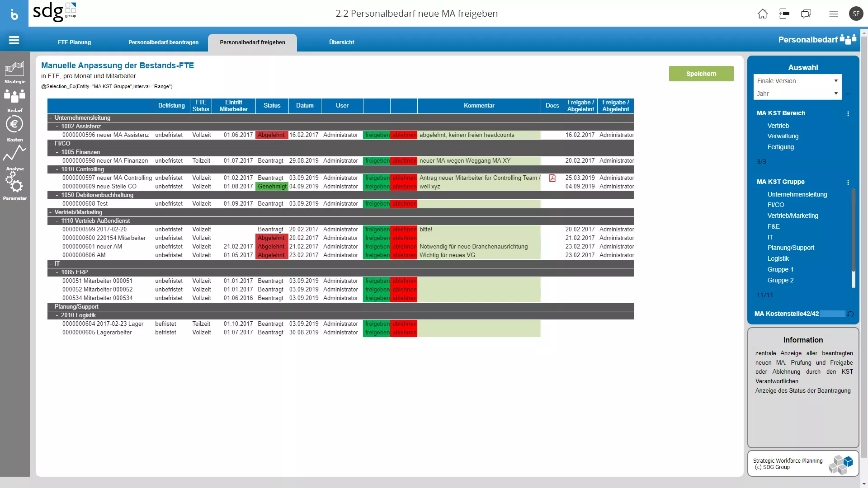The image size is (868, 488).
Task: Select Vertrieb in MA KST Bereich
Action: (x=778, y=126)
